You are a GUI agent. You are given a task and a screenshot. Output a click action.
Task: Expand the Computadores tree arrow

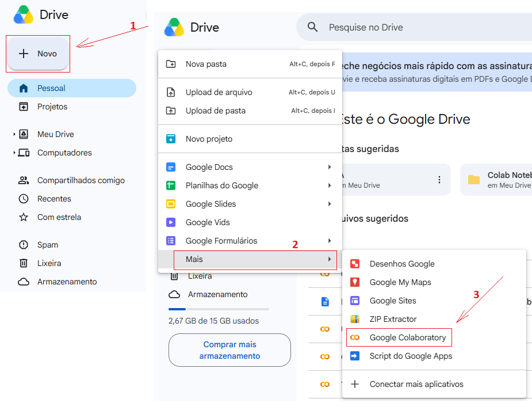click(x=14, y=153)
